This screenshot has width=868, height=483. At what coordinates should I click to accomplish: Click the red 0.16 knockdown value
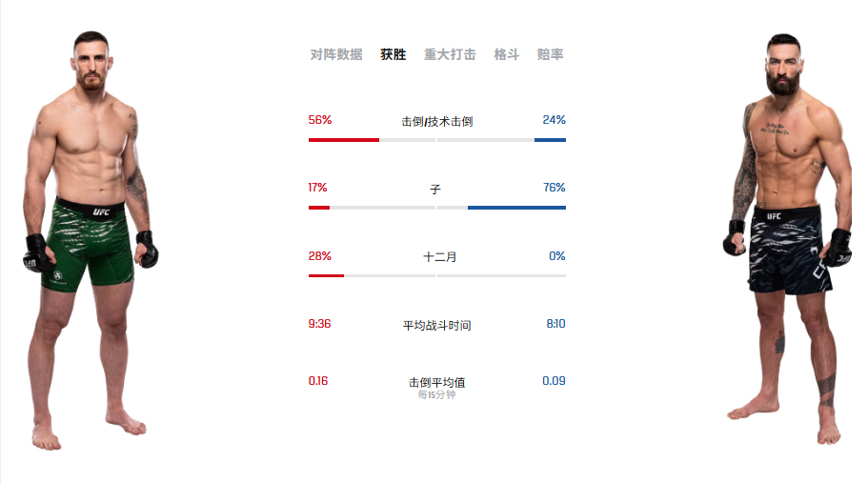pos(318,381)
